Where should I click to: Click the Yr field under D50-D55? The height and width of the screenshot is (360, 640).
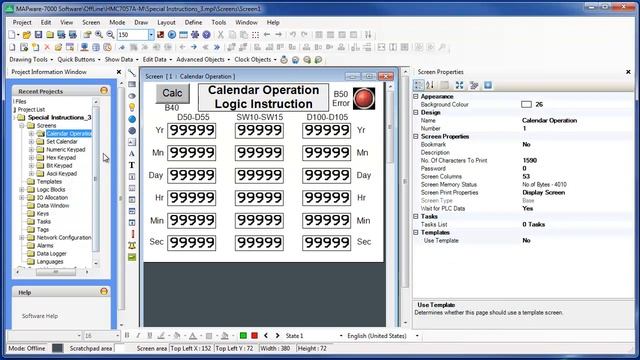click(191, 131)
